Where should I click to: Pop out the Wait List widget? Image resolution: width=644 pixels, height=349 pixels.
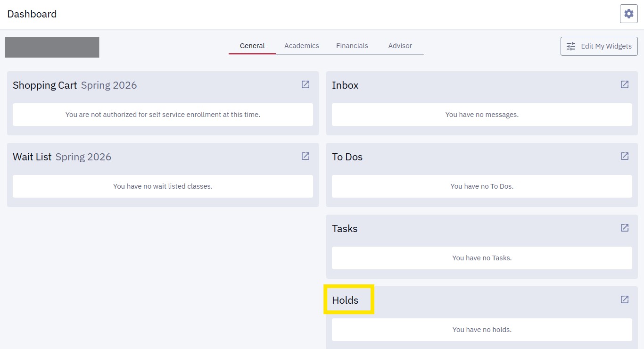click(305, 156)
